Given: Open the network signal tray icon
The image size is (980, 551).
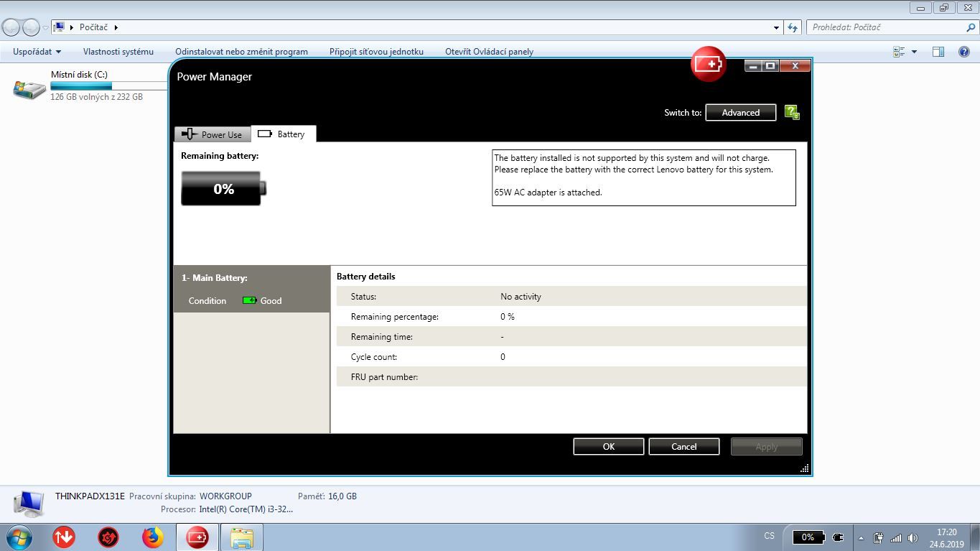Looking at the screenshot, I should pos(895,537).
